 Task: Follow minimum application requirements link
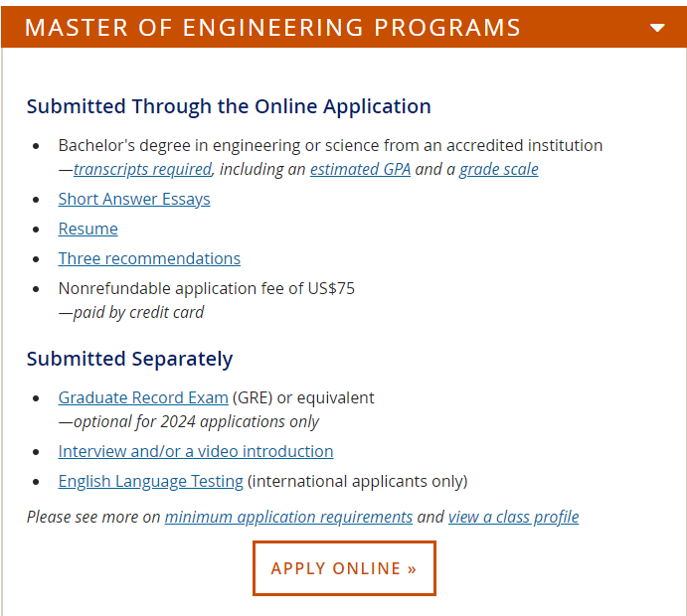[x=288, y=517]
